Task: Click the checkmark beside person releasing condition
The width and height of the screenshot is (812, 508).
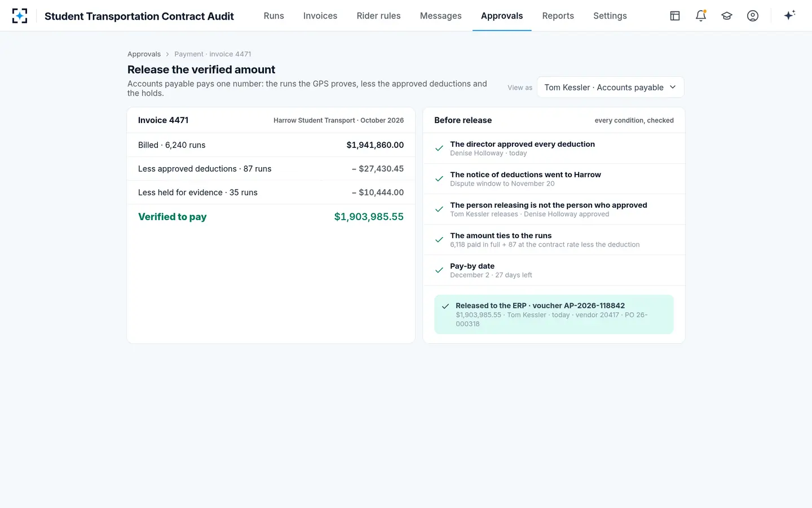Action: click(439, 209)
